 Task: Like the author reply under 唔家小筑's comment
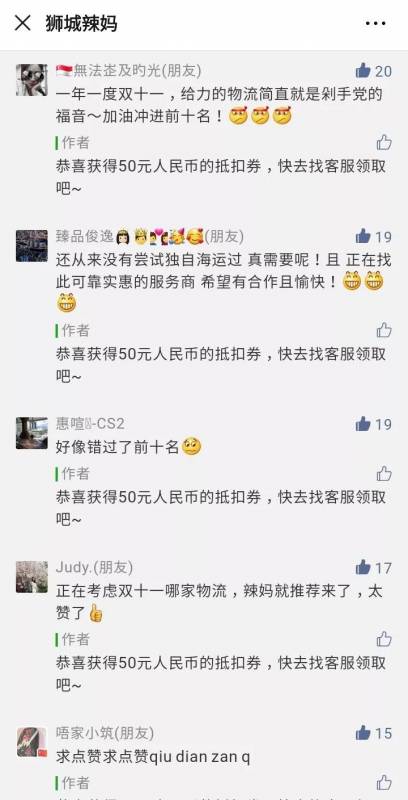point(384,782)
